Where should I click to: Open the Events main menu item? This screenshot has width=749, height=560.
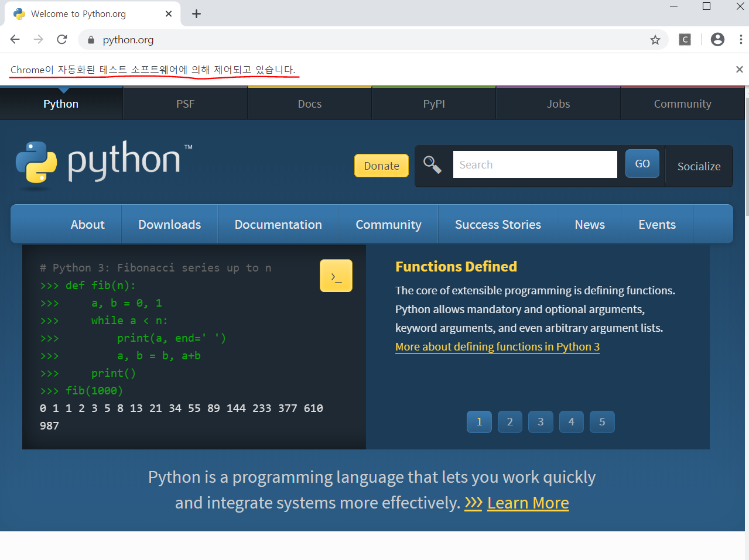pyautogui.click(x=657, y=224)
